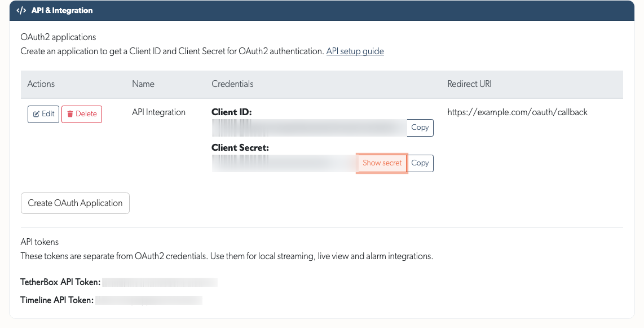
Task: Click the Actions column header
Action: pyautogui.click(x=41, y=84)
